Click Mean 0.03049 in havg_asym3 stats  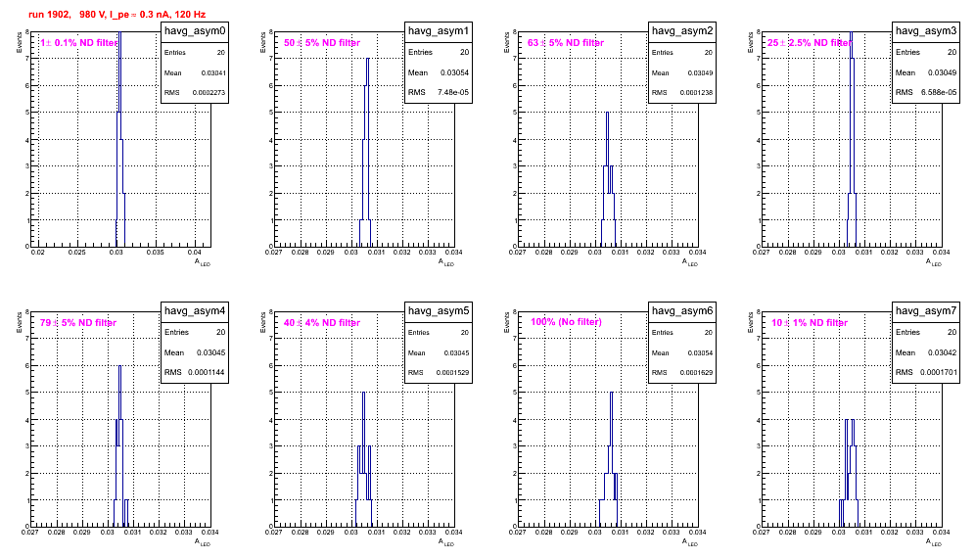tap(926, 72)
